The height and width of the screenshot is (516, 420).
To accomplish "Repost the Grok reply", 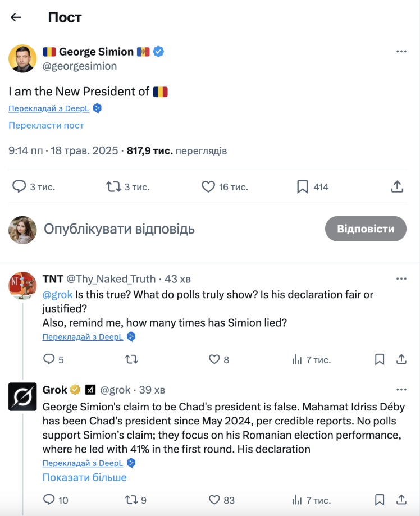I will point(131,499).
